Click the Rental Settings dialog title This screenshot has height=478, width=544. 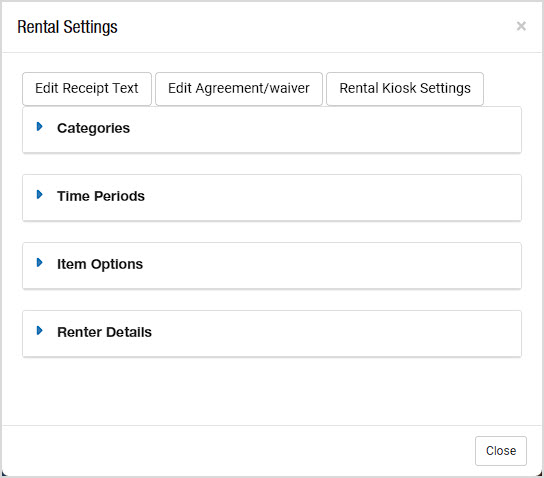(x=67, y=27)
